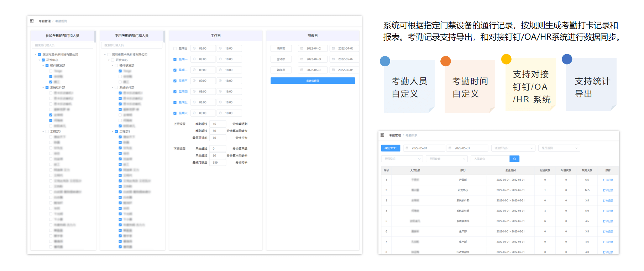Click 考勤管理 breadcrumb in the rules panel
This screenshot has width=644, height=271.
44,21
